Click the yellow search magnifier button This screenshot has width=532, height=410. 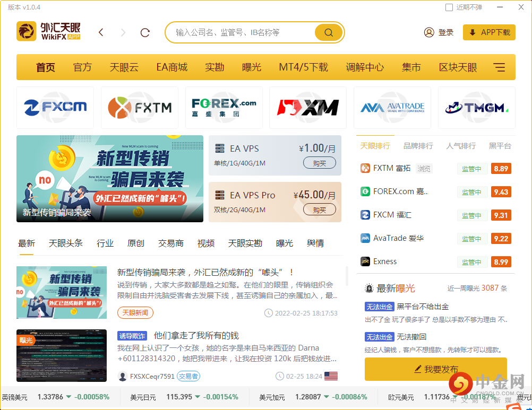[x=329, y=32]
